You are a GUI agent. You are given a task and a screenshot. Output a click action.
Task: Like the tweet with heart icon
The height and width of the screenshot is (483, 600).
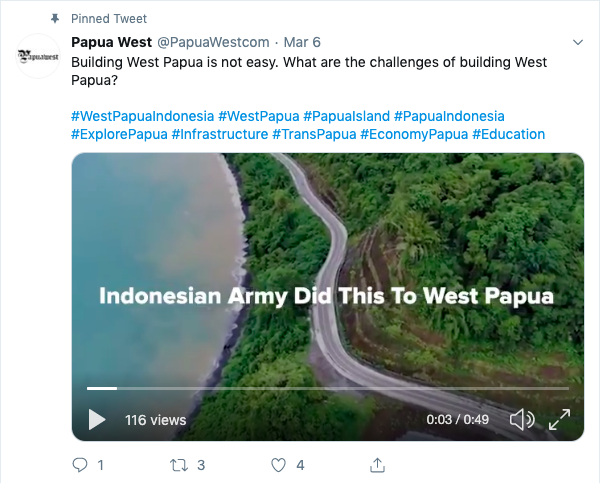pos(279,465)
